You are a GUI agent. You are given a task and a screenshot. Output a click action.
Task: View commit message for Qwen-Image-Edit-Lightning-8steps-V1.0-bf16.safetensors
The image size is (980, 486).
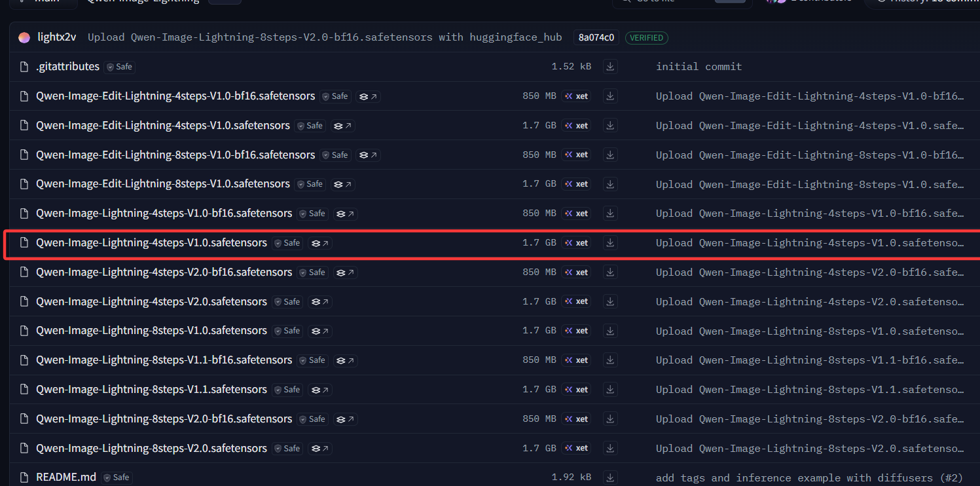coord(810,155)
